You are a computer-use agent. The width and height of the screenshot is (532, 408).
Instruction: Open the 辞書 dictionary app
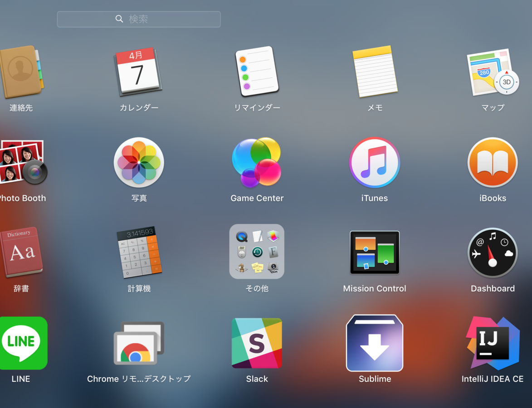tap(21, 252)
